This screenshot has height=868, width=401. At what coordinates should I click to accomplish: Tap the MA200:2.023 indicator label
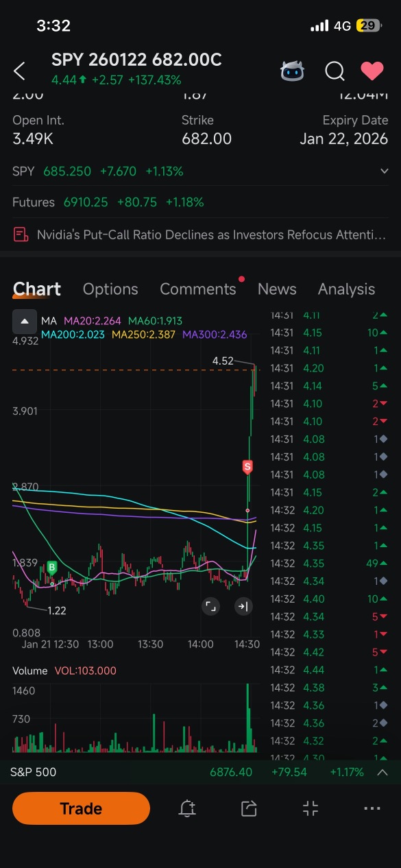[73, 335]
